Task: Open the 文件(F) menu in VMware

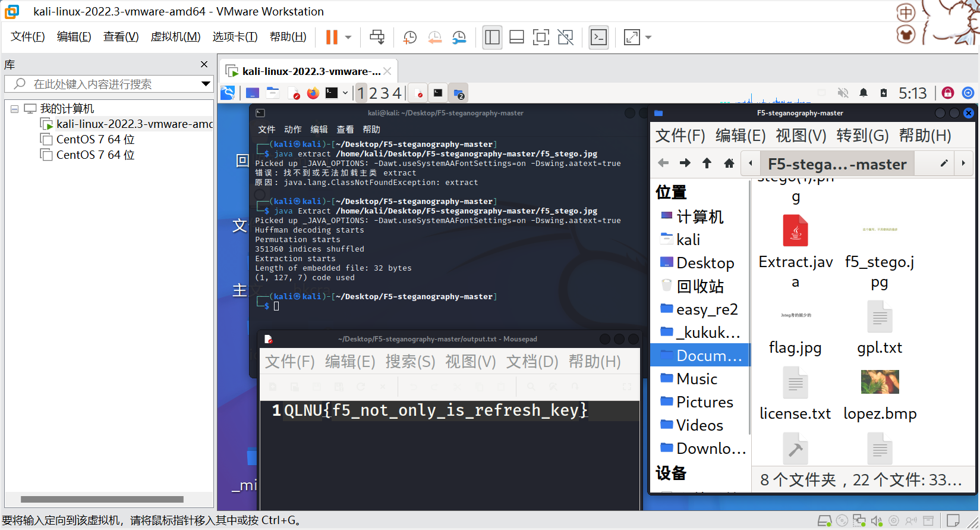Action: click(x=28, y=37)
